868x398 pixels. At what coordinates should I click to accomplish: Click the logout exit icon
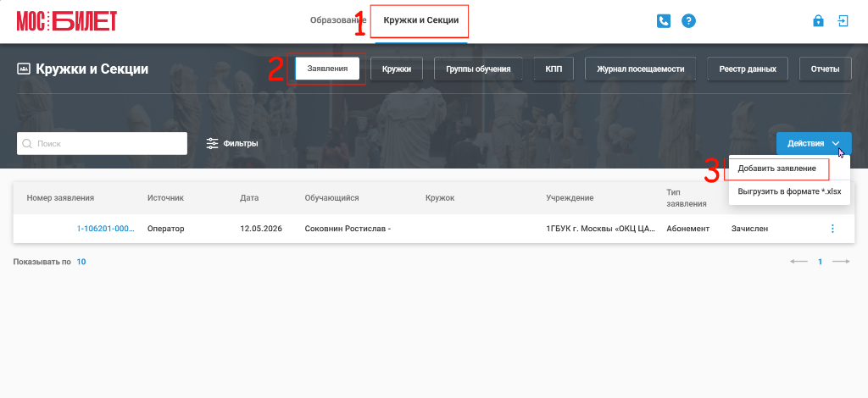coord(843,21)
